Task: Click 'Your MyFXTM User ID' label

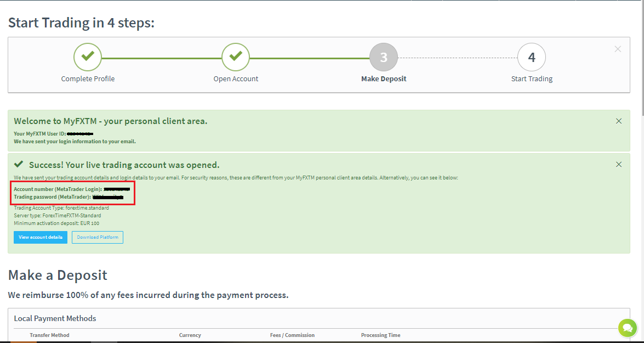Action: tap(40, 134)
